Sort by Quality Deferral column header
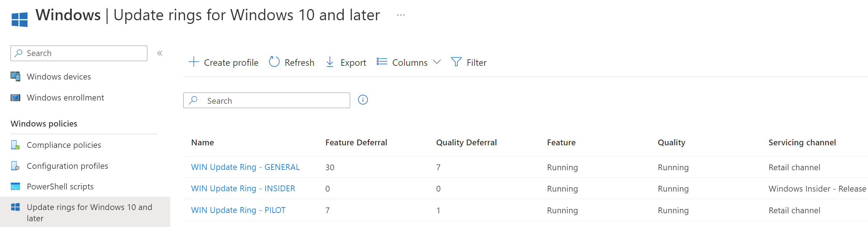 tap(466, 142)
